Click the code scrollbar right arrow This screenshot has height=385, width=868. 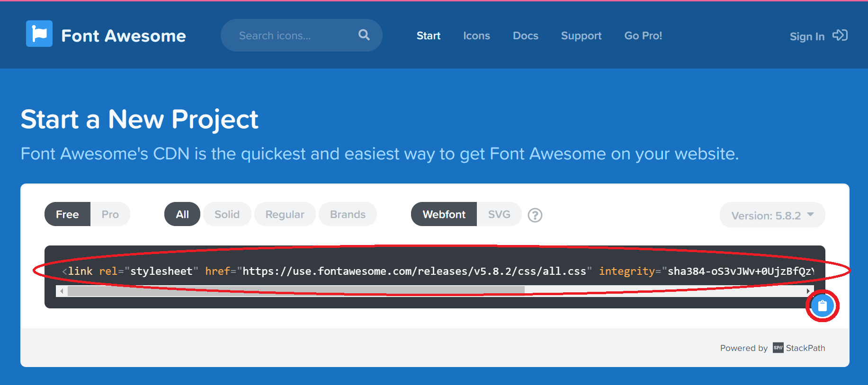coord(808,291)
